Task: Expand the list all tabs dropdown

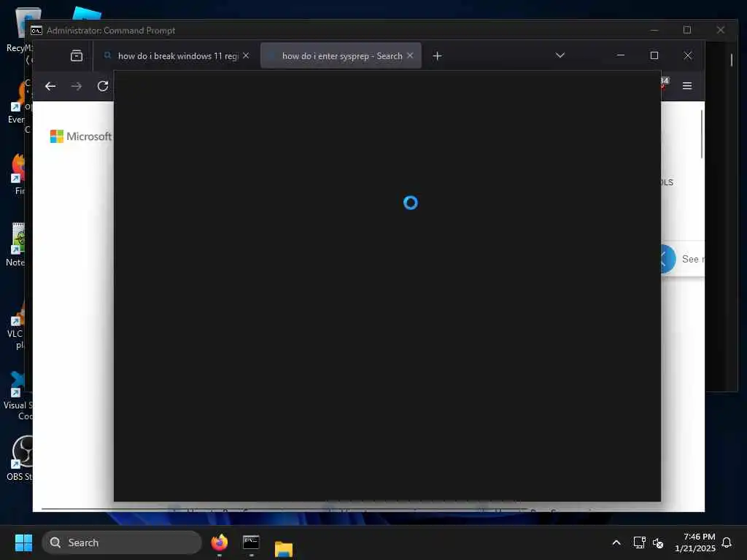Action: coord(560,55)
